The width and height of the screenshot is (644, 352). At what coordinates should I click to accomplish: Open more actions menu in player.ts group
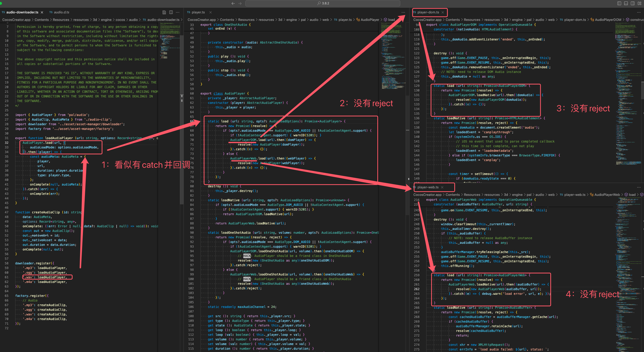[x=403, y=12]
